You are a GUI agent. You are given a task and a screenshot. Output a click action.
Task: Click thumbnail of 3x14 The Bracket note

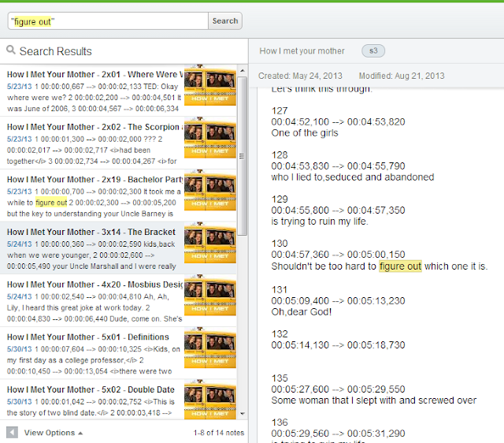(x=210, y=243)
